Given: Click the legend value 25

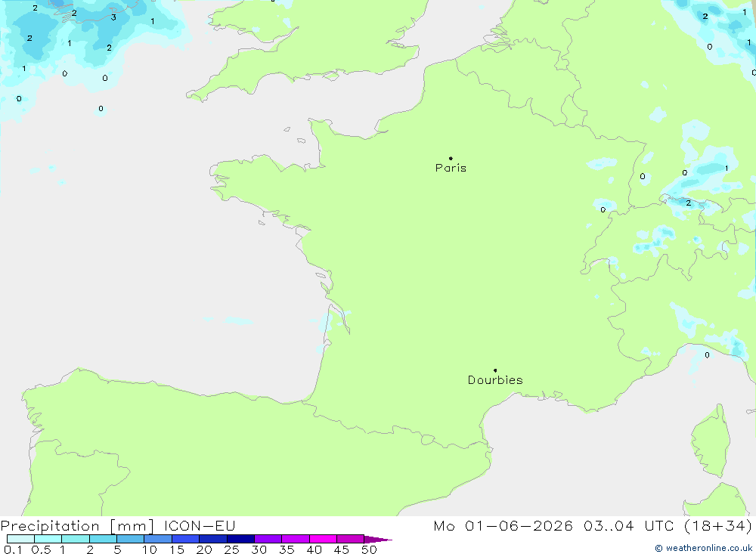Looking at the screenshot, I should pos(231,549).
